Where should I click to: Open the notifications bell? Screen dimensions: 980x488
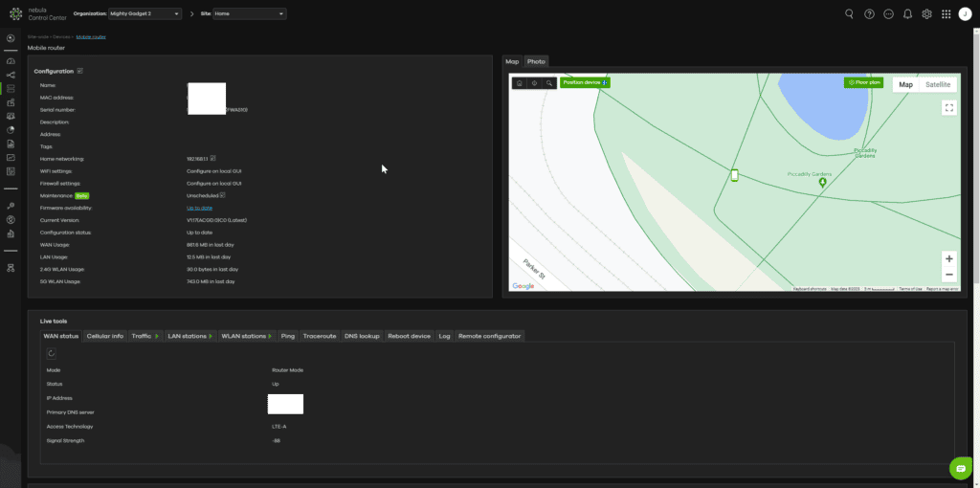point(907,14)
